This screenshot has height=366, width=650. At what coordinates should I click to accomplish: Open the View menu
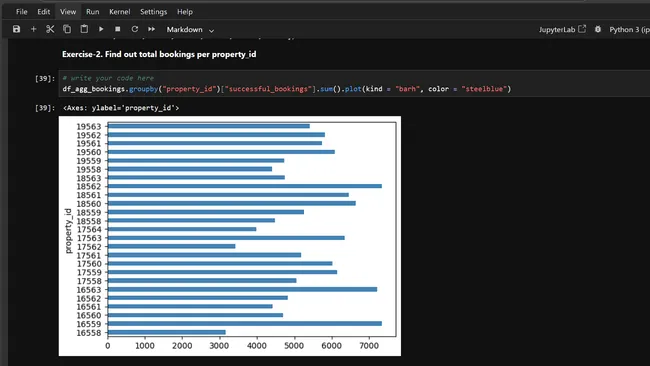[68, 12]
